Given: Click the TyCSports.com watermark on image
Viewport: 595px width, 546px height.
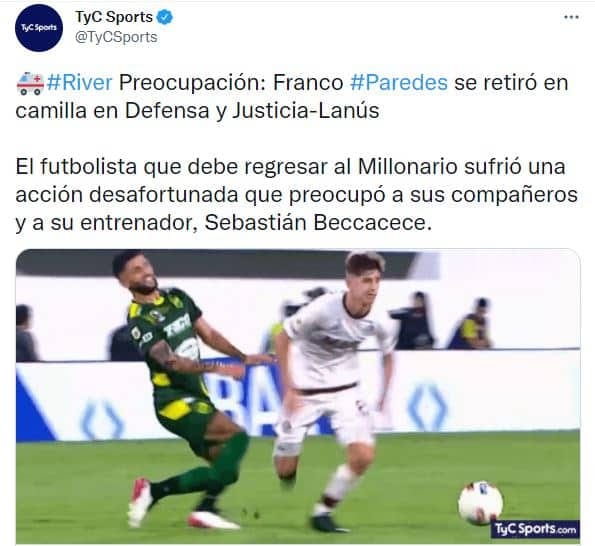Looking at the screenshot, I should 535,529.
